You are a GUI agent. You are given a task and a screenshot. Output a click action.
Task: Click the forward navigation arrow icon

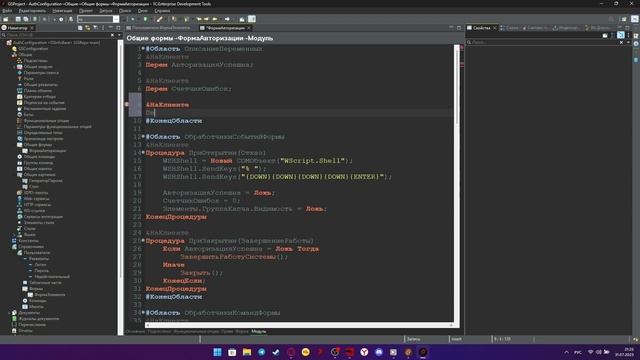pos(227,19)
